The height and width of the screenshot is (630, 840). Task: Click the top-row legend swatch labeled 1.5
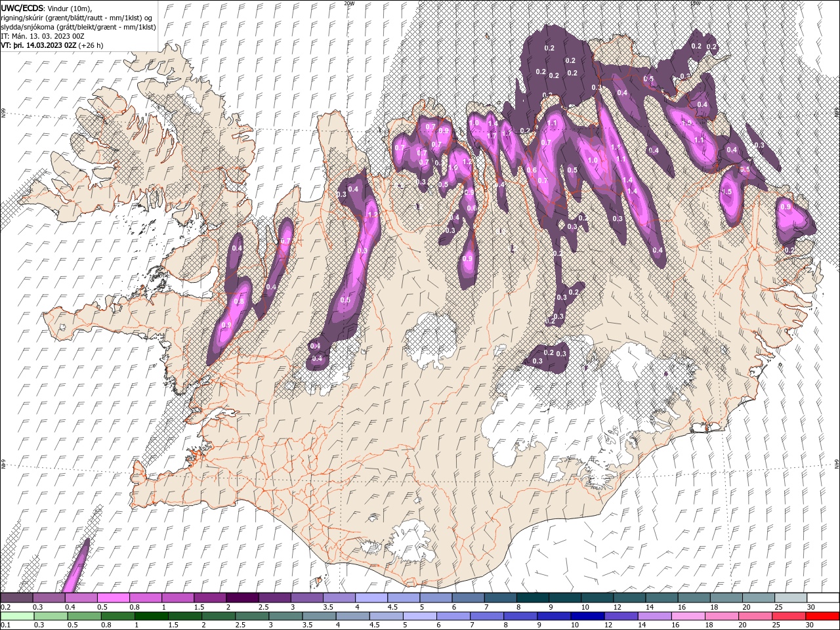(209, 598)
